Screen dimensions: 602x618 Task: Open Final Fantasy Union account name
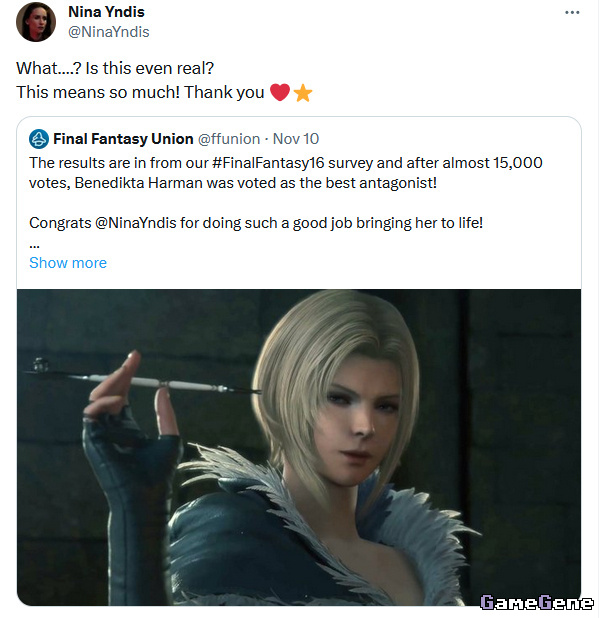tap(123, 139)
